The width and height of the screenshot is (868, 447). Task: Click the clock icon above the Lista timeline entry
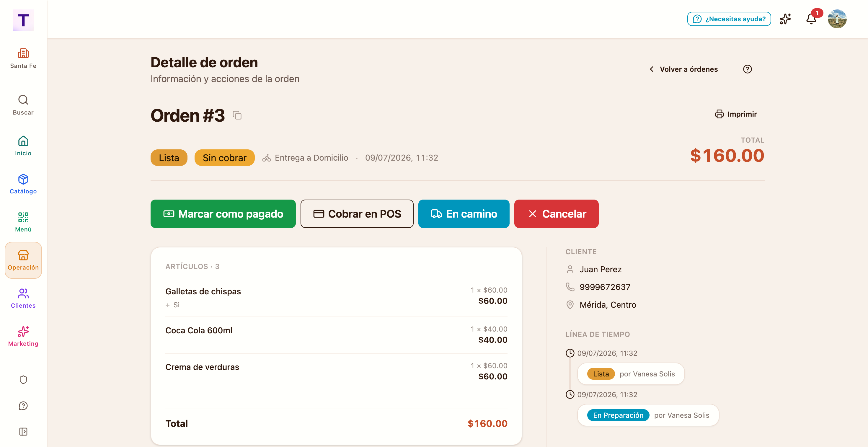(x=570, y=353)
